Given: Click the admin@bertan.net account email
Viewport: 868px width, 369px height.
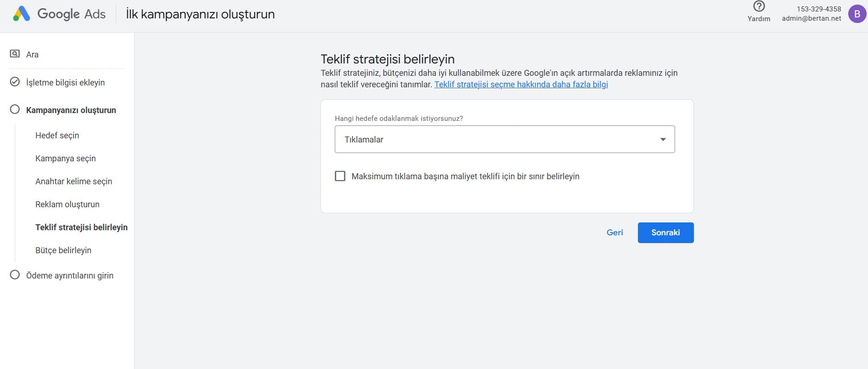Looking at the screenshot, I should point(812,18).
